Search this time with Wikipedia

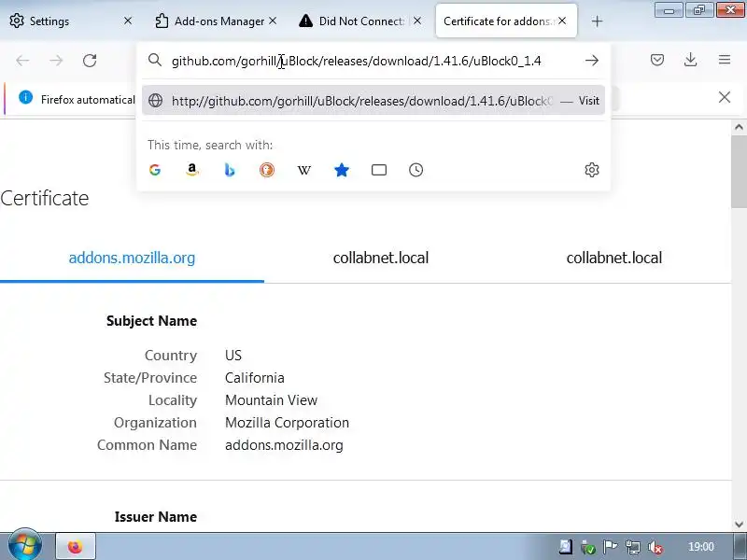[304, 170]
